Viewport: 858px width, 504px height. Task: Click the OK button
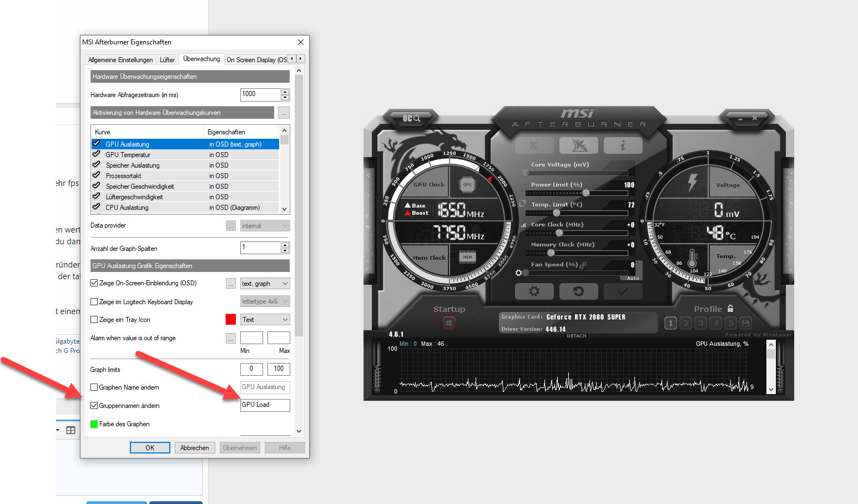click(150, 448)
